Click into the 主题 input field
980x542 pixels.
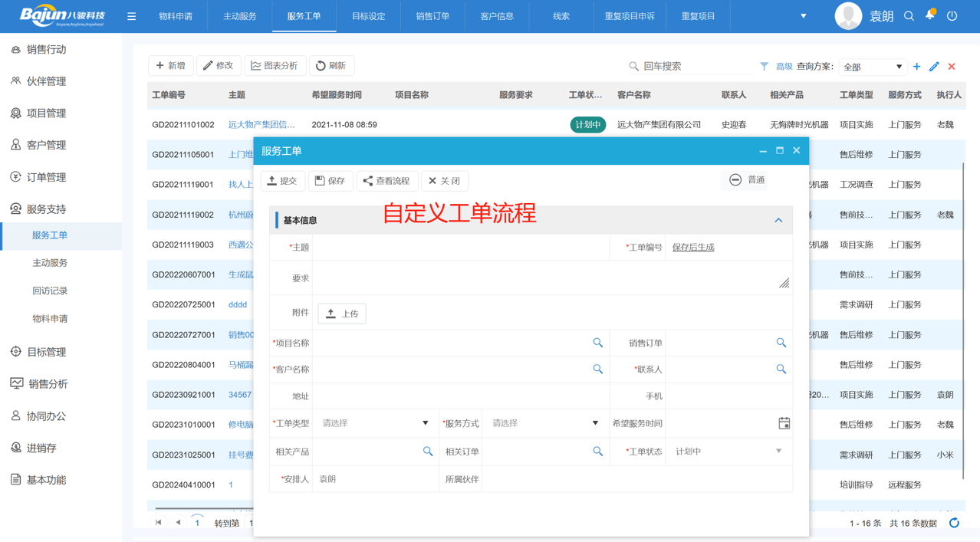tap(460, 248)
